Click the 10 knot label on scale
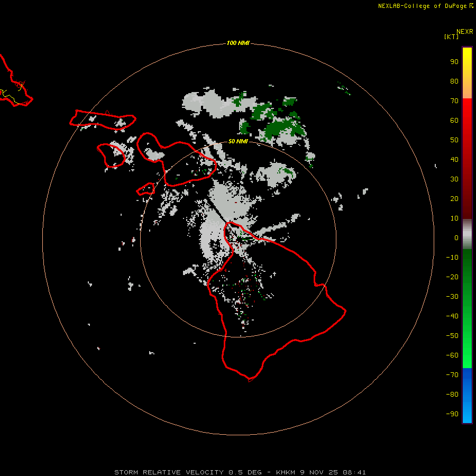This screenshot has width=476, height=476. 454,218
